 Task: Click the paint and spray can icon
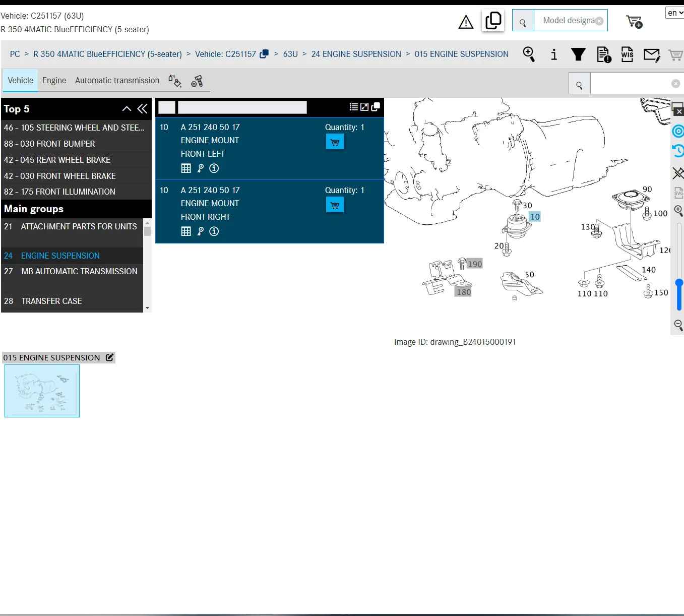coord(175,81)
